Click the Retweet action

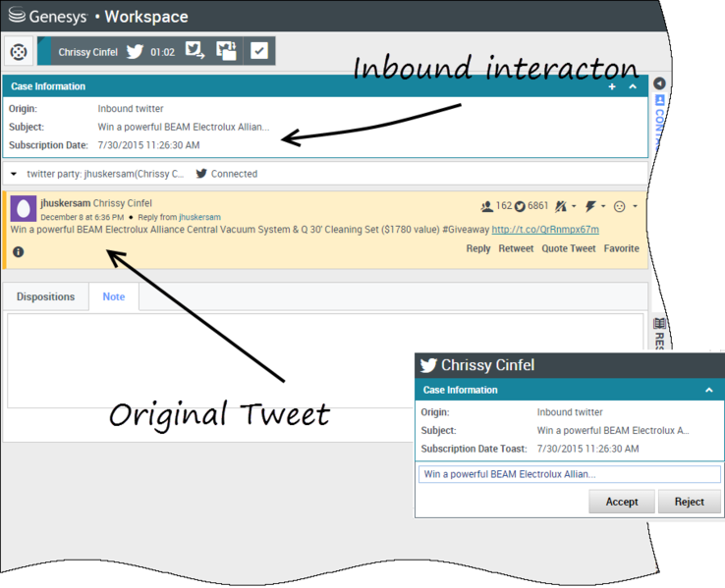[516, 249]
